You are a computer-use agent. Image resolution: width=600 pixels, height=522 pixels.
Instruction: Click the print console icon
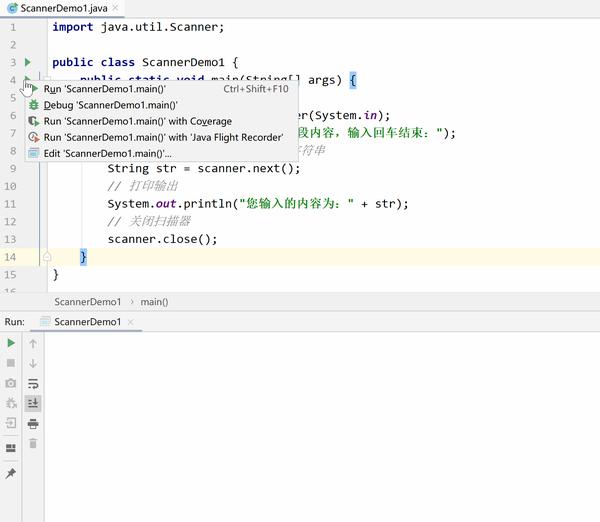[33, 423]
